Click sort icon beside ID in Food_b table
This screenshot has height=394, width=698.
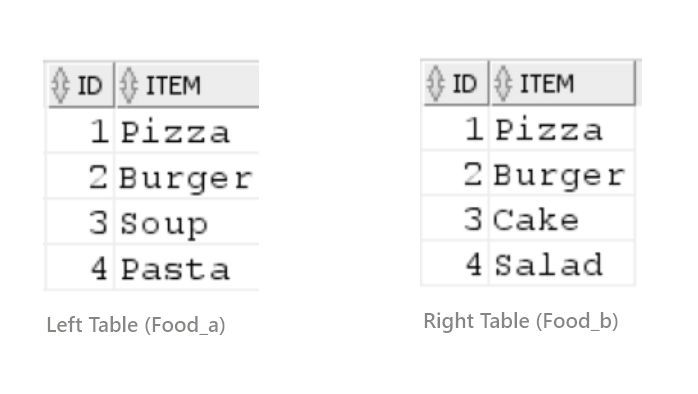pos(435,83)
